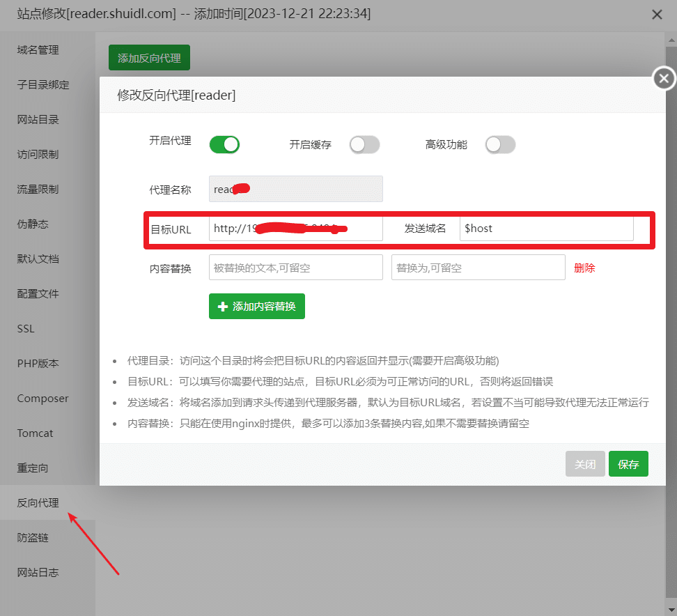Click the red 删除 link
Viewport: 677px width, 616px height.
[x=584, y=267]
